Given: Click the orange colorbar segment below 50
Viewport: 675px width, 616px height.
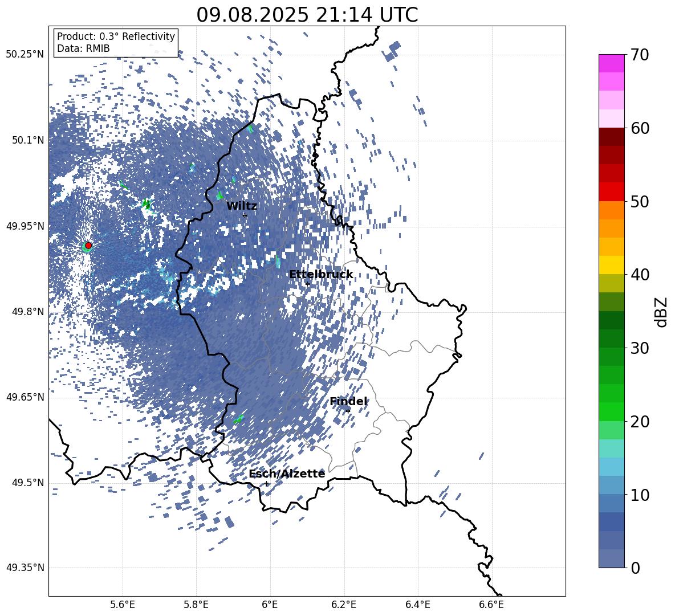Looking at the screenshot, I should (x=611, y=210).
